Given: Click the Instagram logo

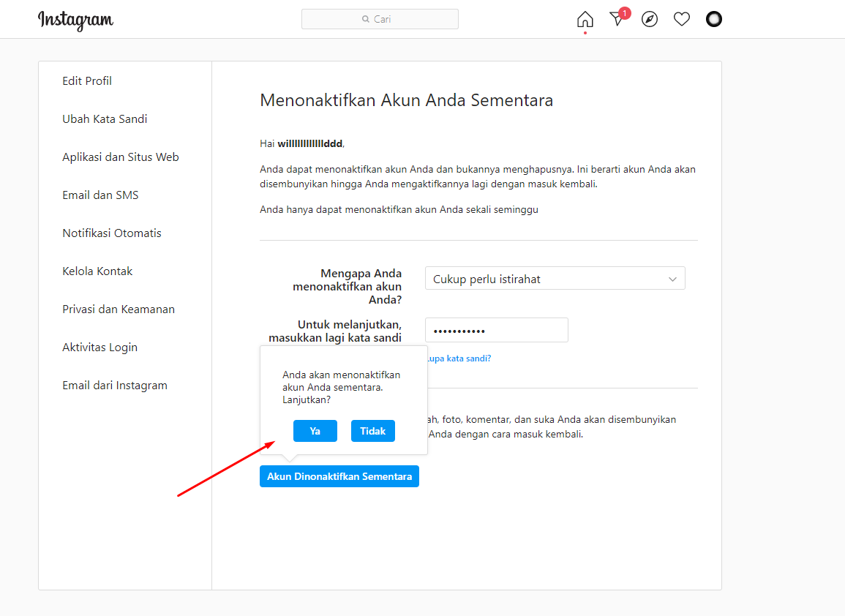Looking at the screenshot, I should point(75,20).
